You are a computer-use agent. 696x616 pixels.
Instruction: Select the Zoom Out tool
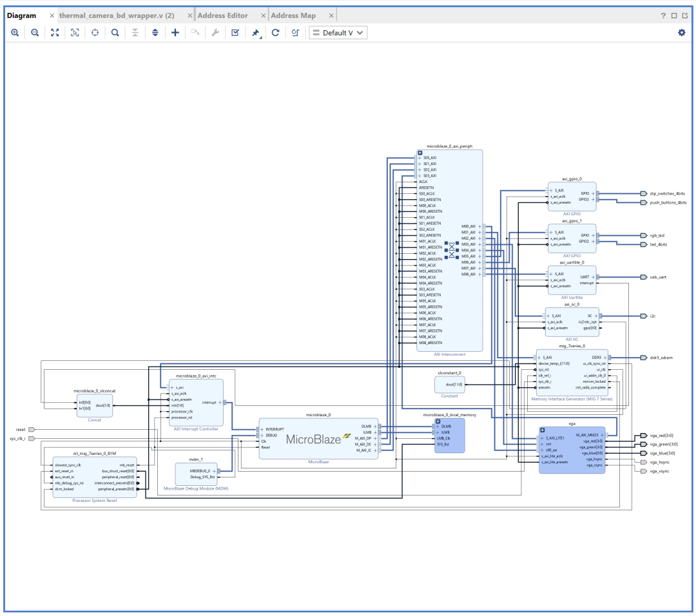click(x=35, y=32)
